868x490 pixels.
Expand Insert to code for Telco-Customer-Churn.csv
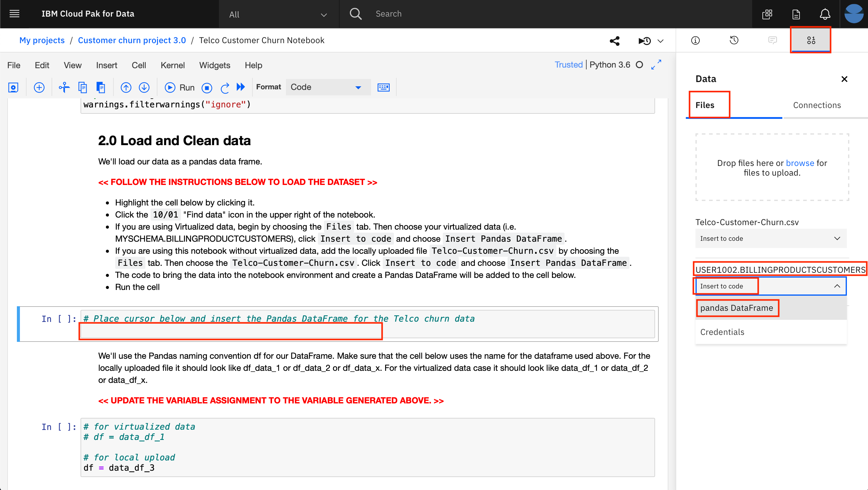[771, 239]
